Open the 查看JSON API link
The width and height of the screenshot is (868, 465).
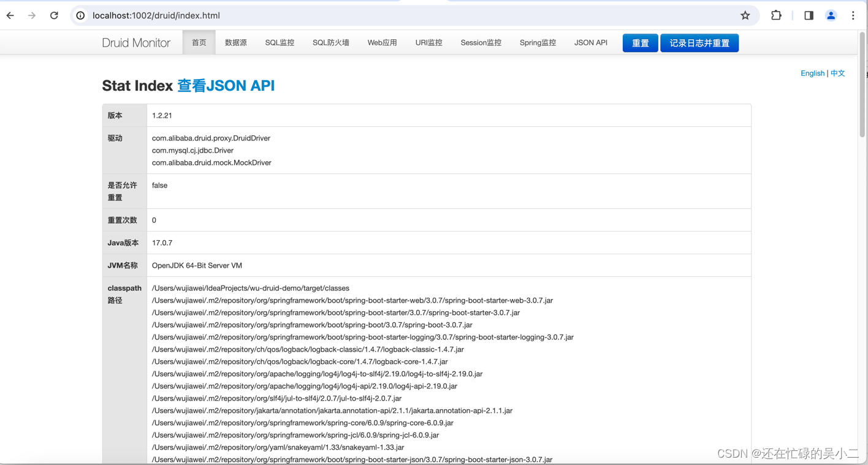225,86
